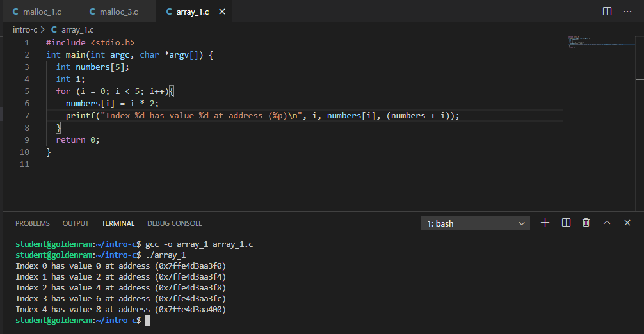The height and width of the screenshot is (334, 644).
Task: Click terminal output 'Index 4 has value 8'
Action: (58, 310)
